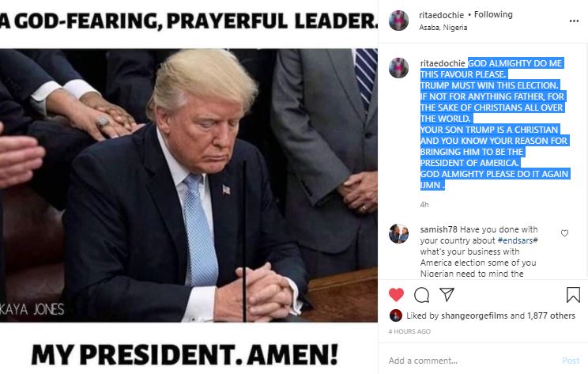Image resolution: width=588 pixels, height=374 pixels.
Task: Focus the Add a comment field
Action: coord(473,361)
